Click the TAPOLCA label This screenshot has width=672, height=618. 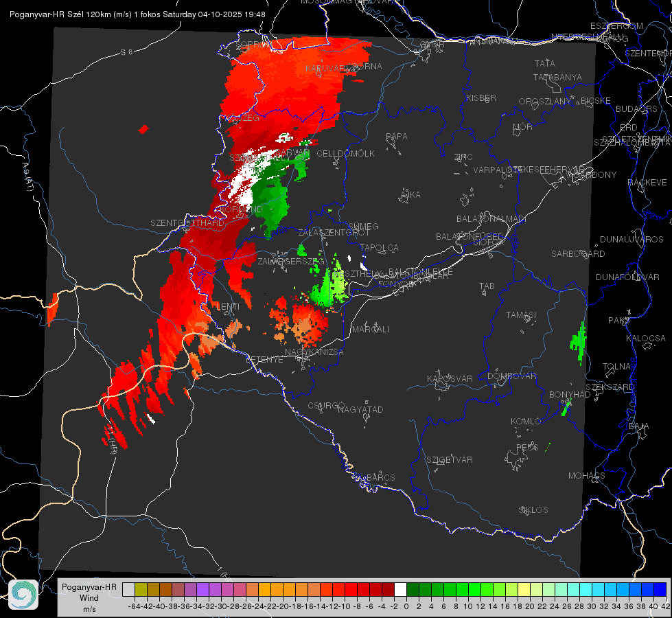click(379, 247)
